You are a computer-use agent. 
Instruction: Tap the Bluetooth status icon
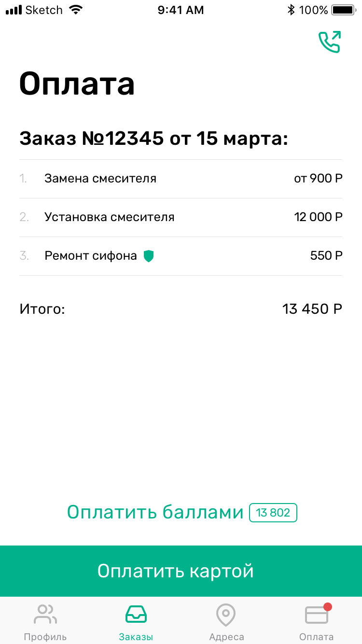point(291,10)
